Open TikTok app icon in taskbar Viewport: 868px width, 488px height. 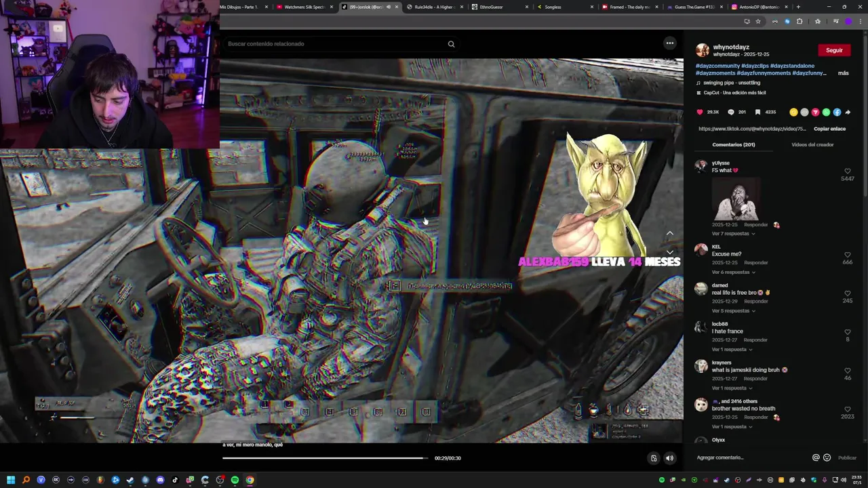point(175,480)
